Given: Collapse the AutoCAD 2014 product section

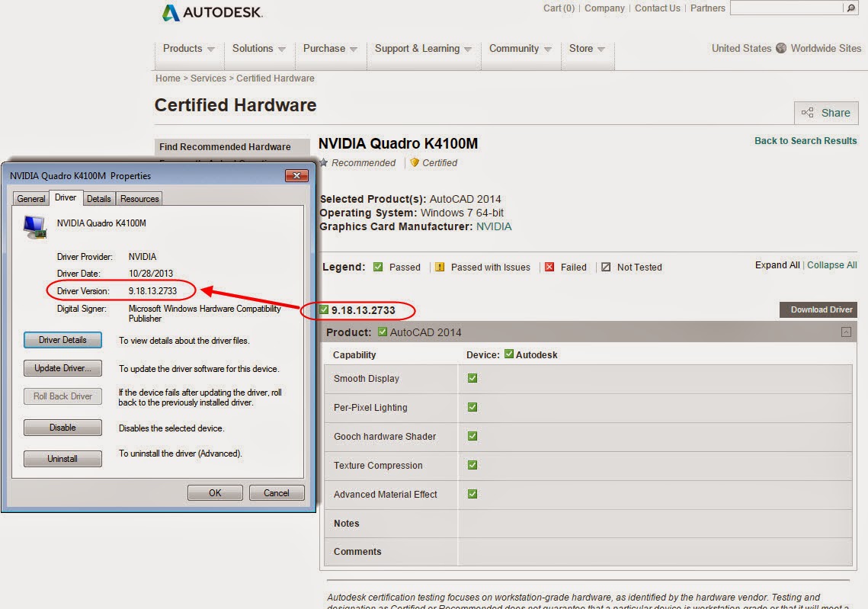Looking at the screenshot, I should point(846,332).
